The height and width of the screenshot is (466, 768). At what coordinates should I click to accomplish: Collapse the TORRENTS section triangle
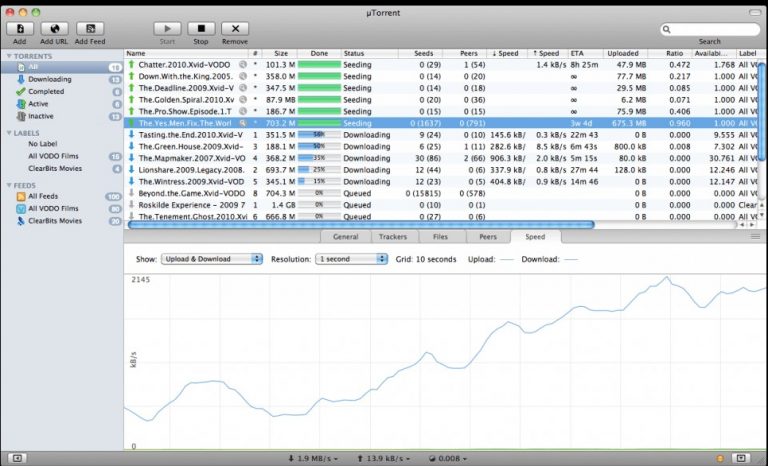coord(9,56)
